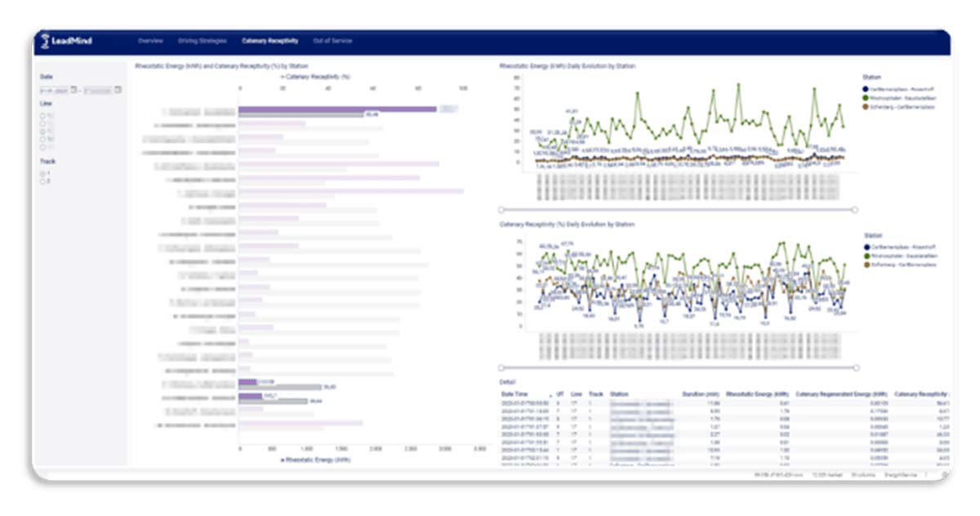Click the left handle of Rheostatic Energy range slider
980x516 pixels.
[x=501, y=210]
